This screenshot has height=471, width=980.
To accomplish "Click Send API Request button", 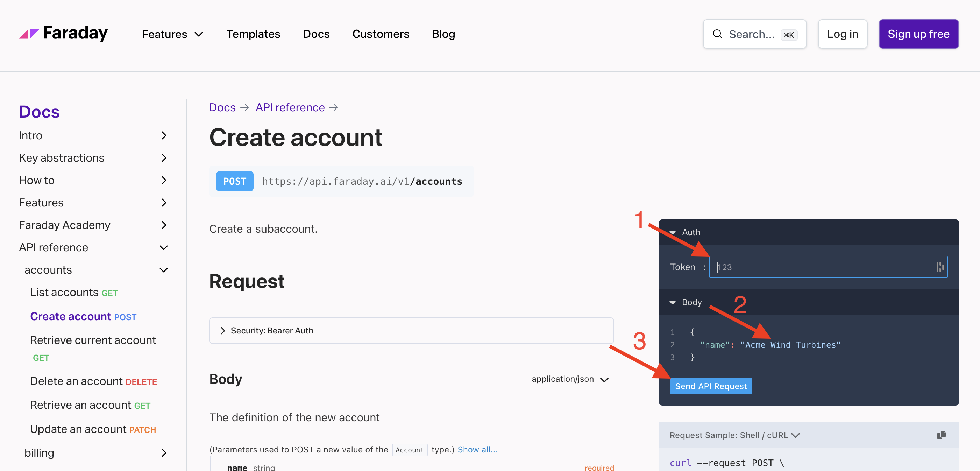I will pyautogui.click(x=710, y=386).
